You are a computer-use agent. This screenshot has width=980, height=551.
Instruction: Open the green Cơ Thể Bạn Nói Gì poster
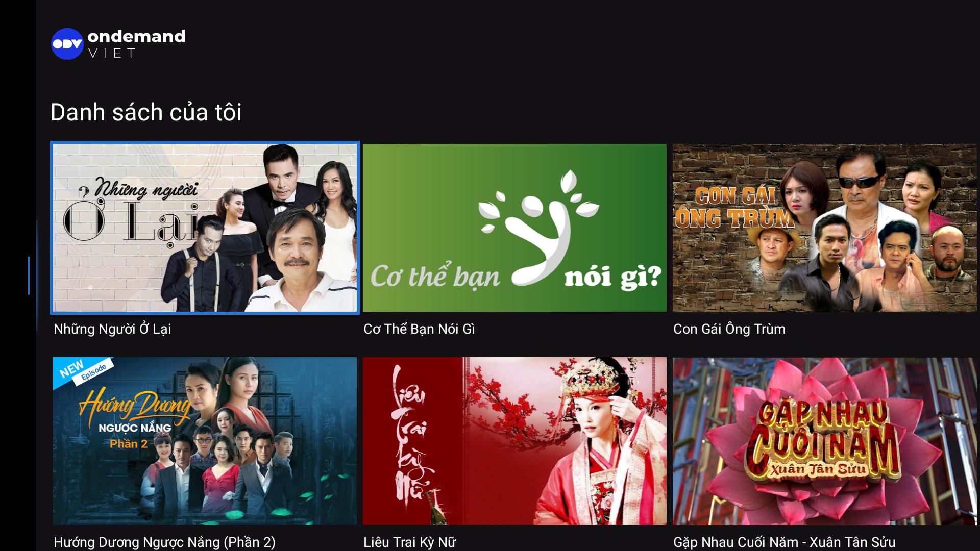click(514, 228)
